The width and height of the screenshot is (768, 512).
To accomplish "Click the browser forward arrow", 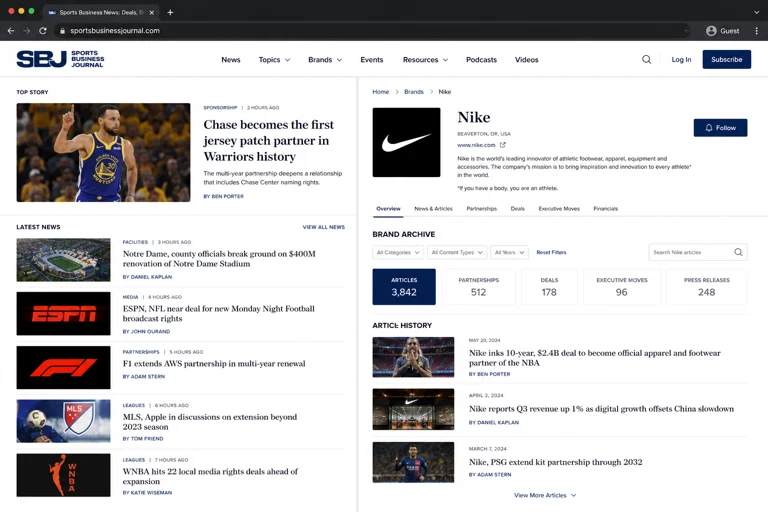I will (26, 30).
